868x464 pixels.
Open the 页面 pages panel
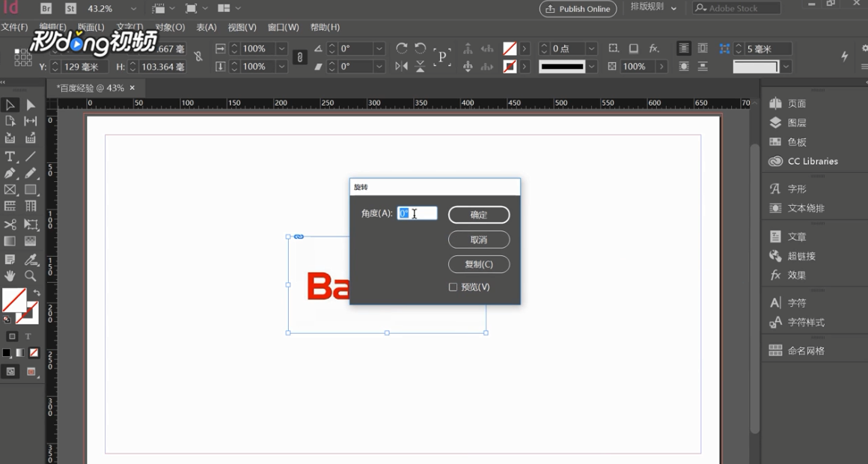coord(788,103)
